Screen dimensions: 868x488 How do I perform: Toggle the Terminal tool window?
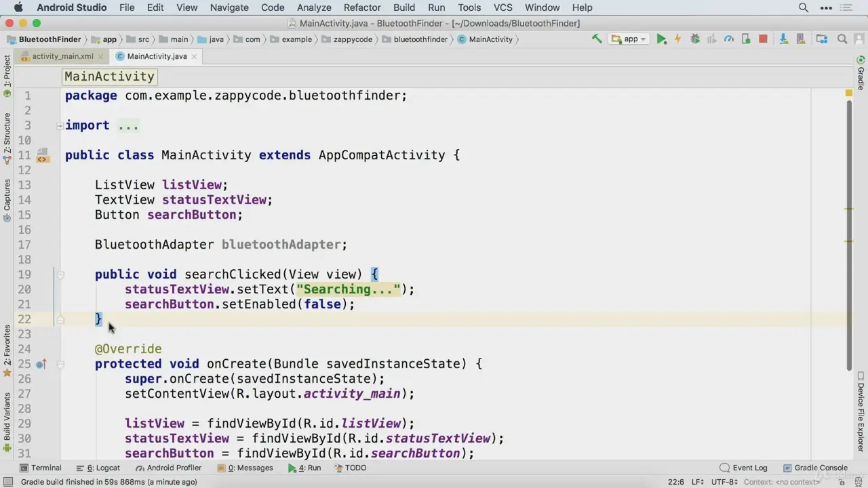tap(41, 468)
